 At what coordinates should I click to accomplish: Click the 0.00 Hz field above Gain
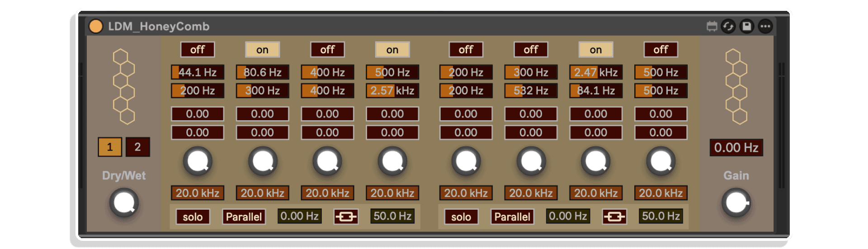pyautogui.click(x=736, y=148)
